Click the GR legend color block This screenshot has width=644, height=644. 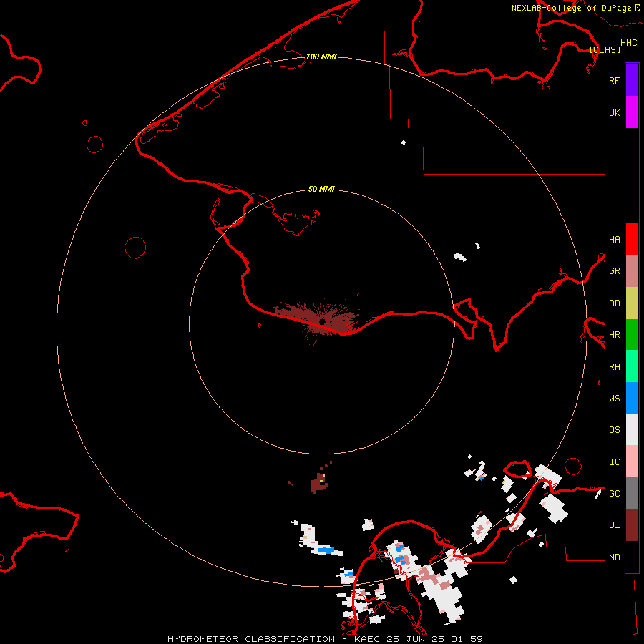coord(632,271)
